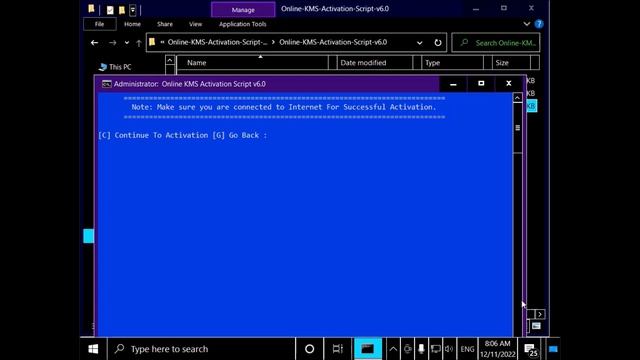The image size is (640, 360).
Task: Click microphone tray icon
Action: click(421, 349)
